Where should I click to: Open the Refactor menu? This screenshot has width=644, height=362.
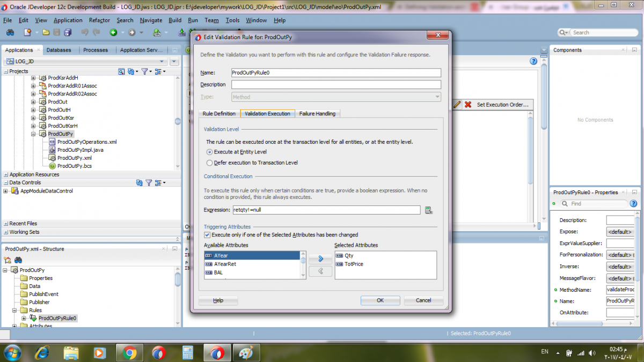99,20
